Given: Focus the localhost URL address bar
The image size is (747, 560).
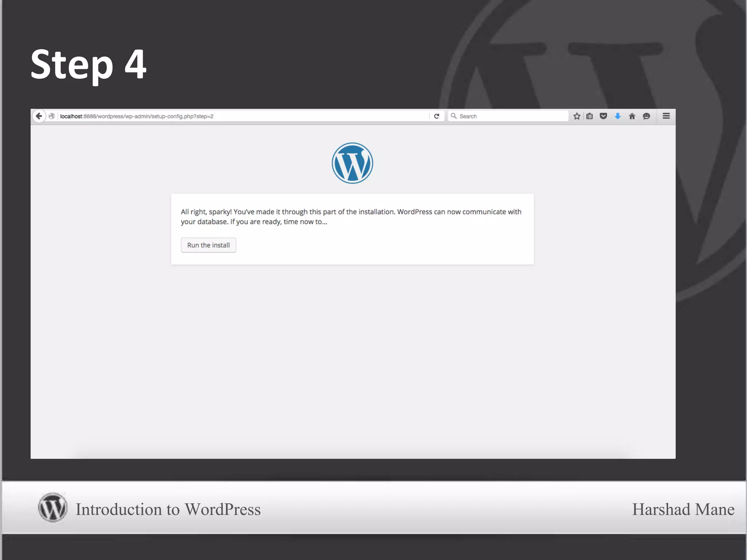Looking at the screenshot, I should 243,116.
